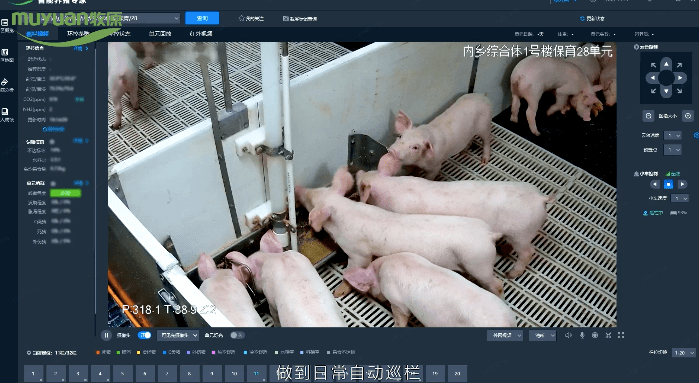The image size is (699, 383).
Task: Tilt camera up with PTZ up arrow
Action: [666, 64]
